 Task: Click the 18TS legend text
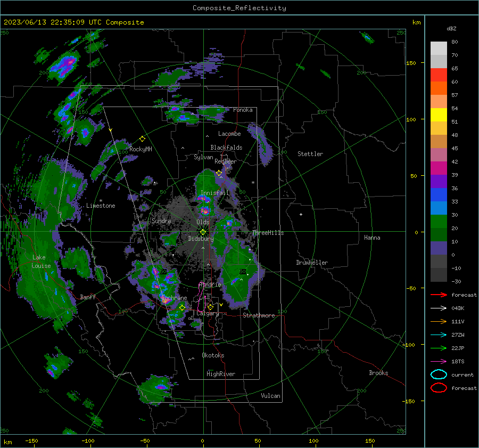pyautogui.click(x=458, y=362)
